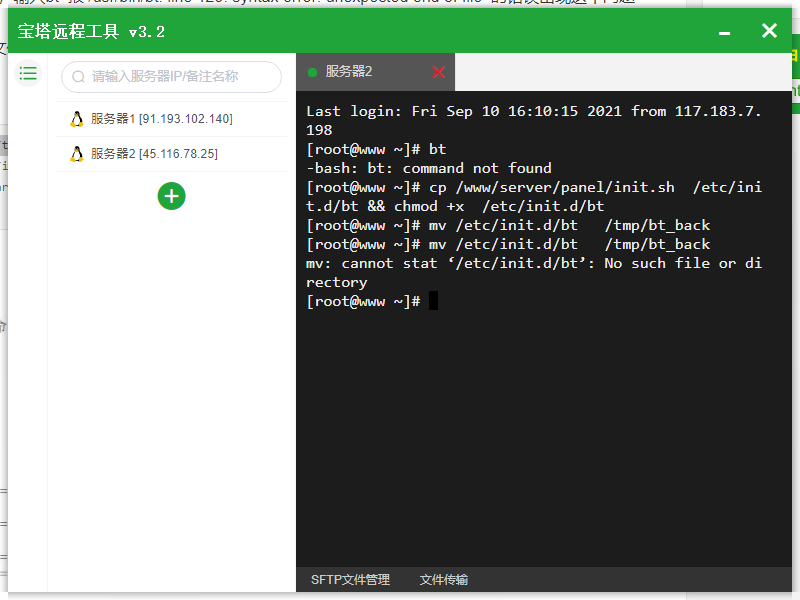The image size is (800, 600).
Task: Add a new server with green plus
Action: (x=171, y=196)
